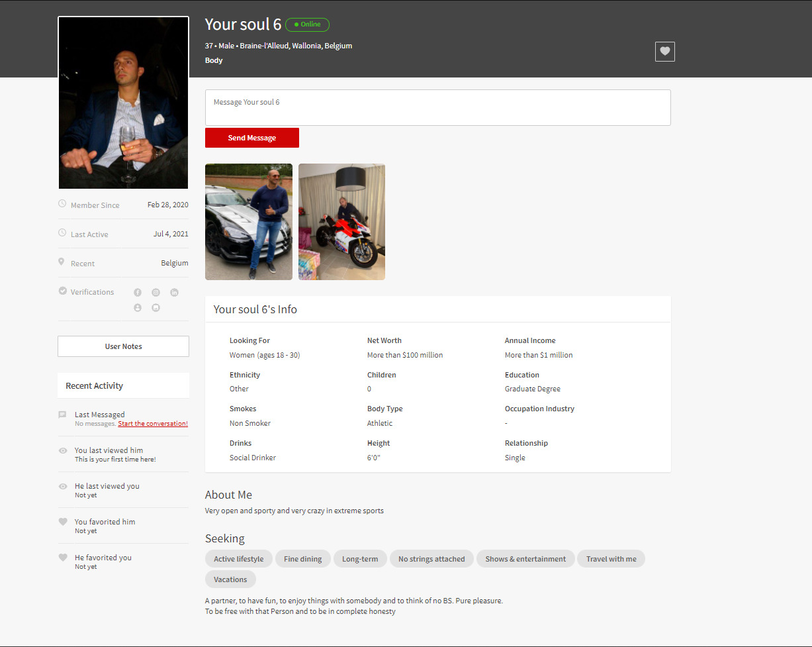The height and width of the screenshot is (647, 812).
Task: Click the heart icon beside 'You favorited him'
Action: point(63,523)
